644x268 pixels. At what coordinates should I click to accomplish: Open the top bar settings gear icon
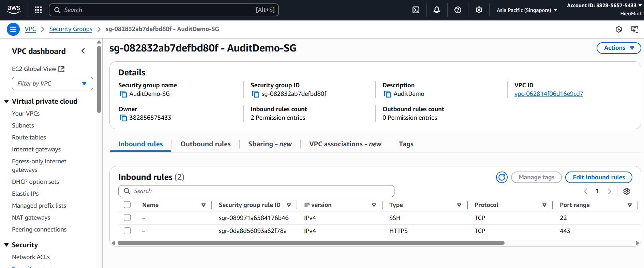(479, 10)
